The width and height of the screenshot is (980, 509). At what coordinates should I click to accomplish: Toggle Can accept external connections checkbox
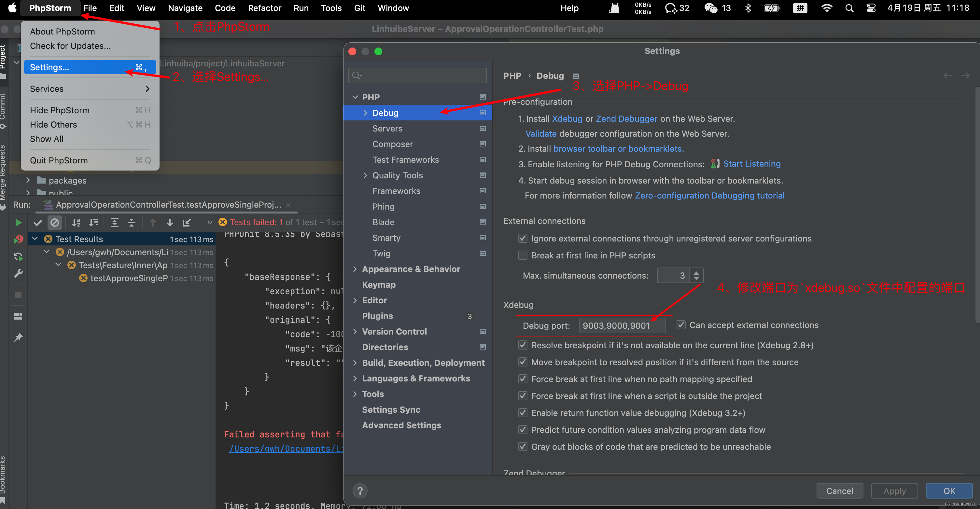[681, 325]
